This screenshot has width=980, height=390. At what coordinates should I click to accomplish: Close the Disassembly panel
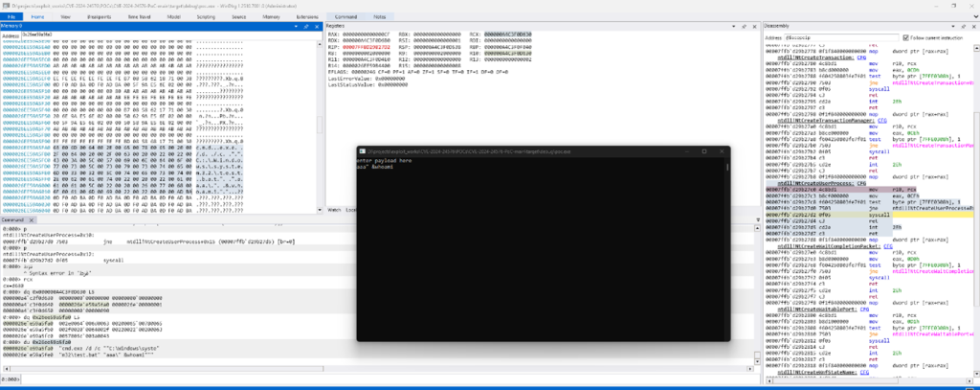coord(972,27)
